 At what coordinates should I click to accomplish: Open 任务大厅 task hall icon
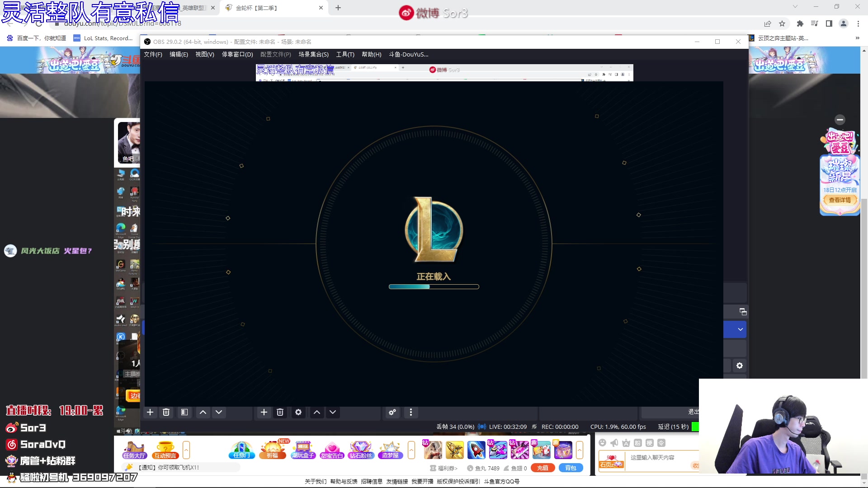tap(134, 450)
